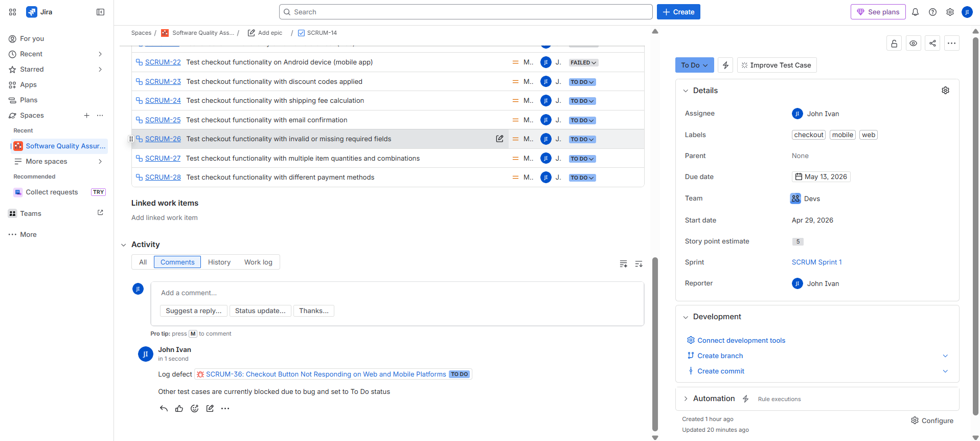
Task: Edit the comment using pencil icon
Action: click(210, 408)
